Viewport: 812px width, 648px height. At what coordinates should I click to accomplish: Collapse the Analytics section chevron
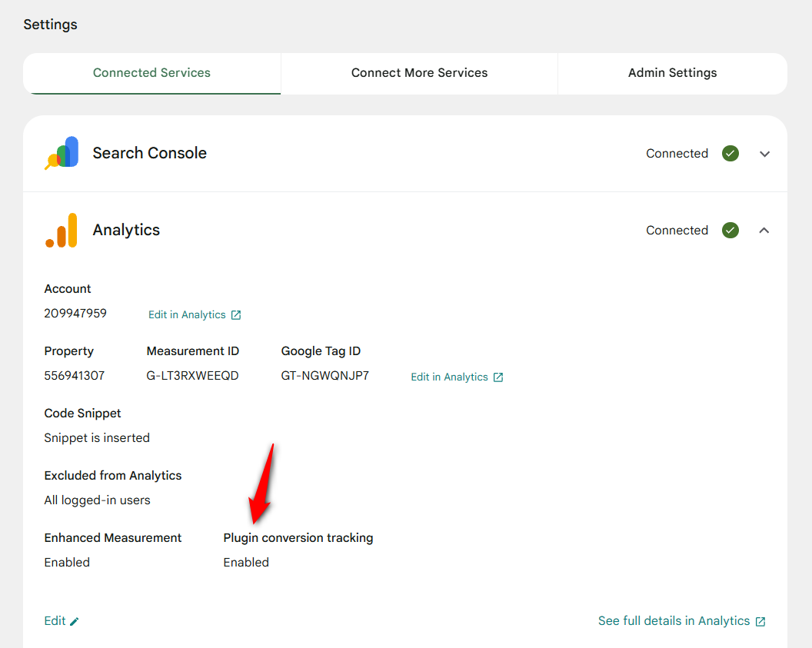[764, 231]
